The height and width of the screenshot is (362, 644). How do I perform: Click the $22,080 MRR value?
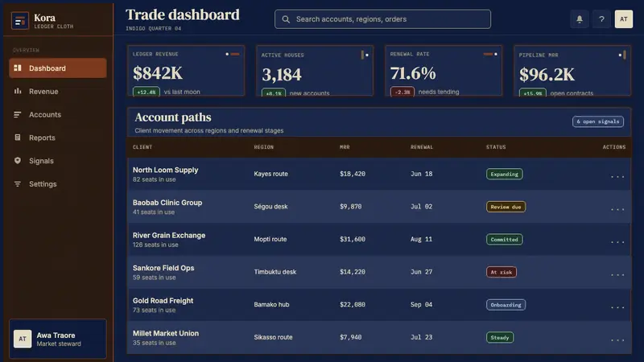353,305
